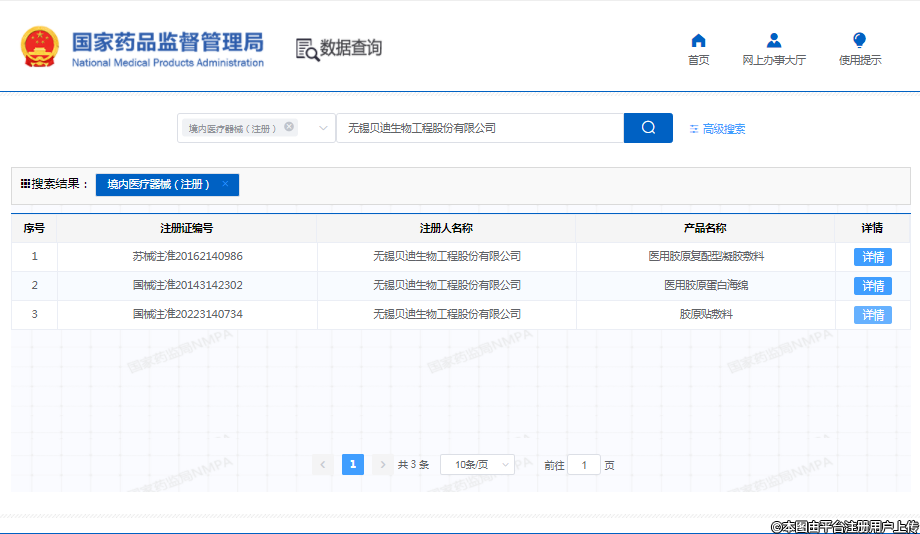This screenshot has width=920, height=534.
Task: View 详情 for 胶原贴敷料
Action: point(872,315)
